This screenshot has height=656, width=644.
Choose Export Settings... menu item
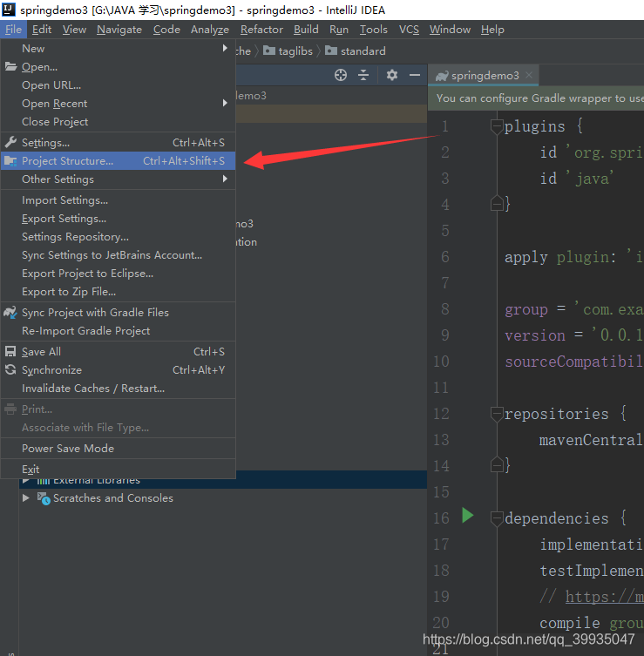tap(118, 219)
